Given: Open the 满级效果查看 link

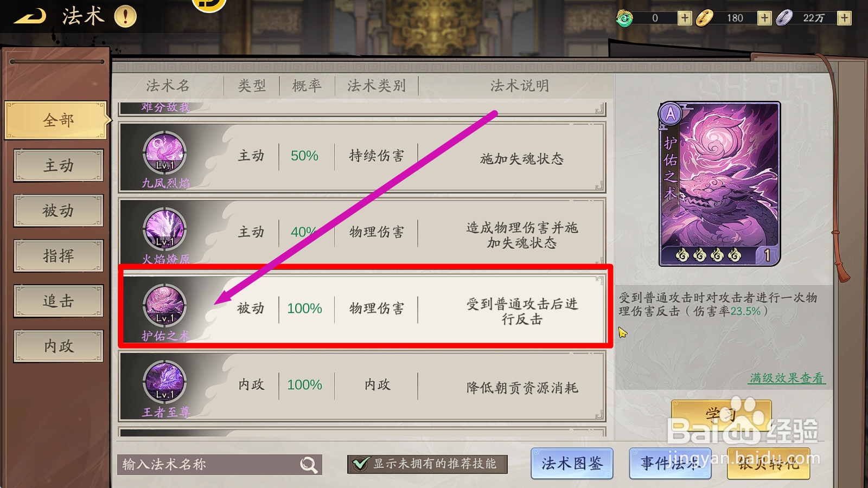Looking at the screenshot, I should (787, 378).
